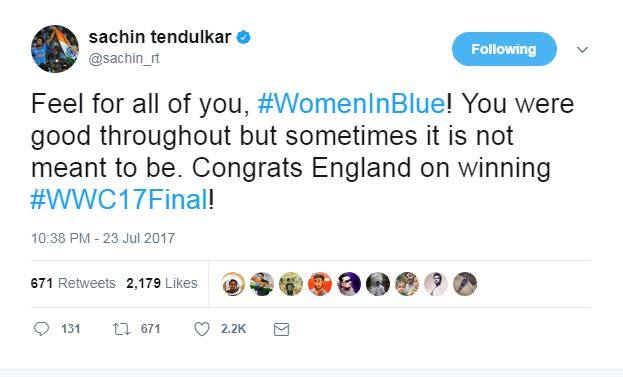The width and height of the screenshot is (623, 377).
Task: Expand the tweet options chevron
Action: click(x=582, y=50)
